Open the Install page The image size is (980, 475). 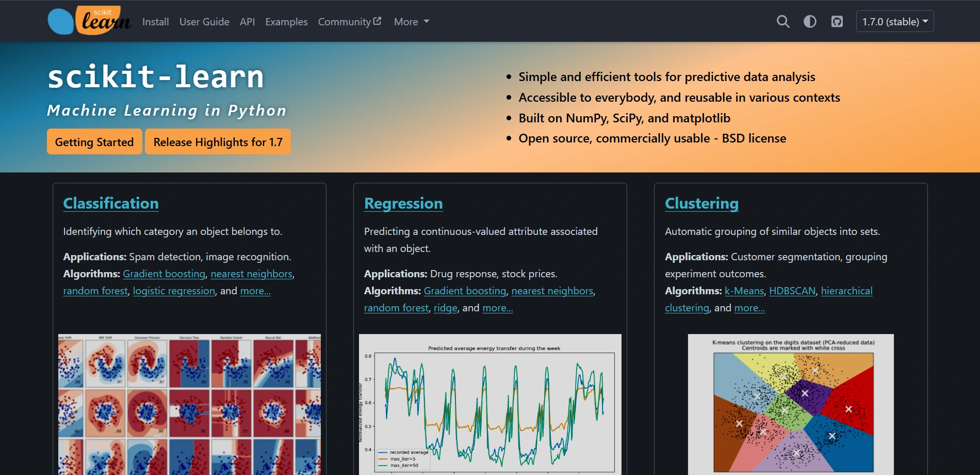155,22
